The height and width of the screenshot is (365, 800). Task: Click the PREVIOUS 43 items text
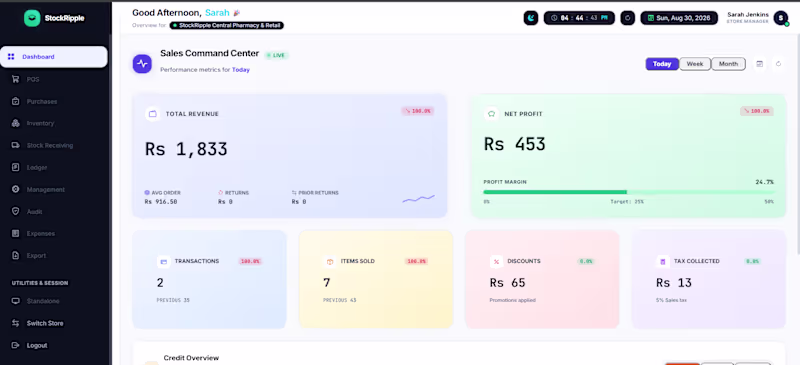[x=339, y=300]
